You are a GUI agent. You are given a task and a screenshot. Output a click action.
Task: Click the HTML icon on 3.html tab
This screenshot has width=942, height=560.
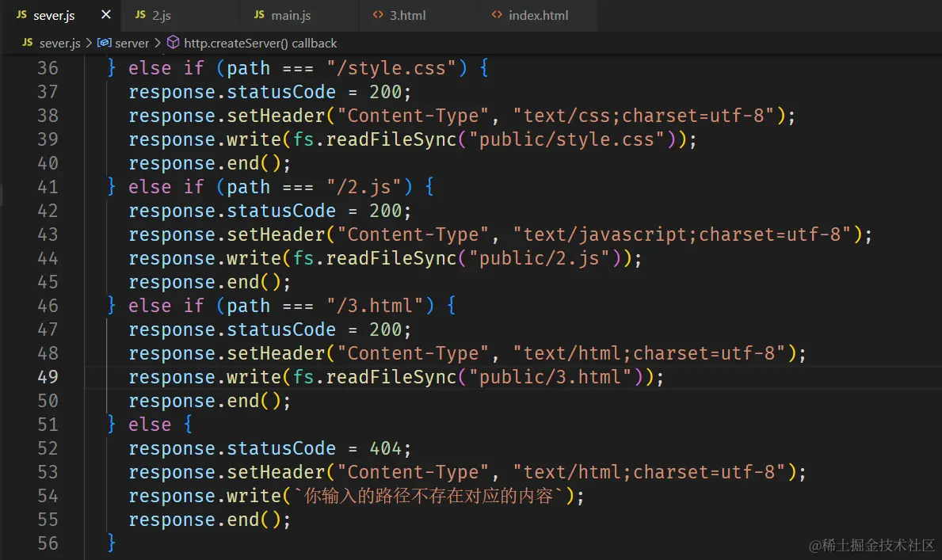pyautogui.click(x=379, y=15)
